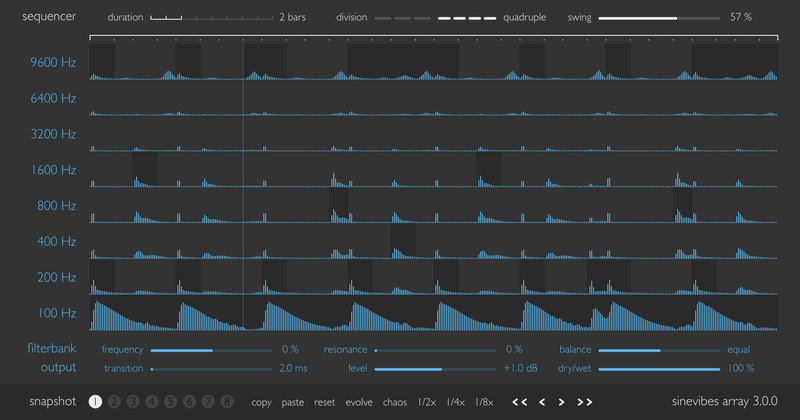
Task: Adjust the swing slider
Action: point(659,18)
